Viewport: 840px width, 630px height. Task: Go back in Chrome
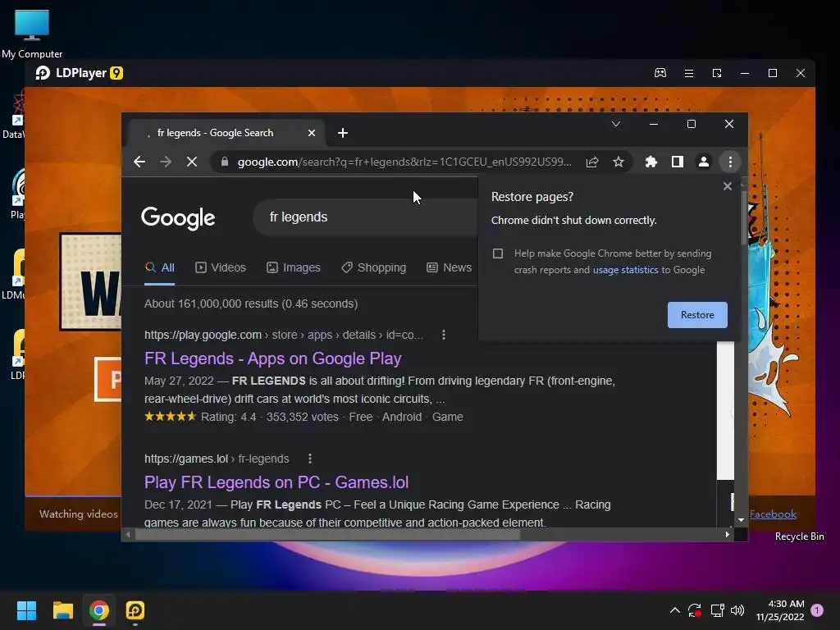(139, 162)
